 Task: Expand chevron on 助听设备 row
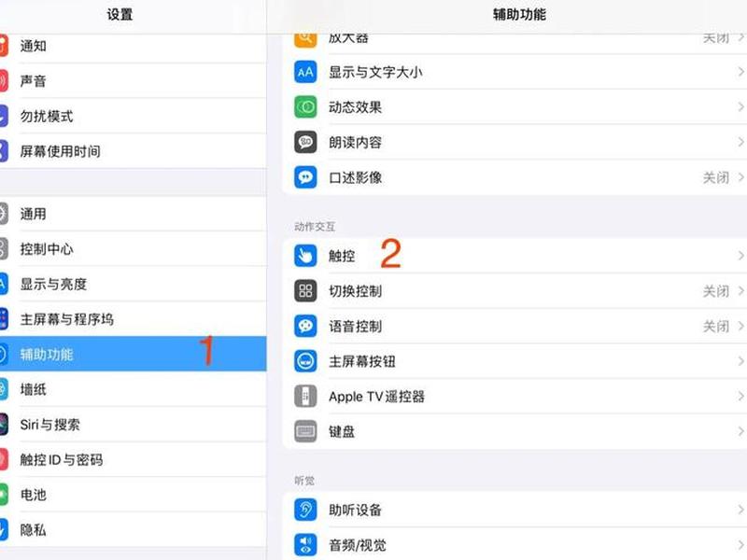pyautogui.click(x=740, y=510)
